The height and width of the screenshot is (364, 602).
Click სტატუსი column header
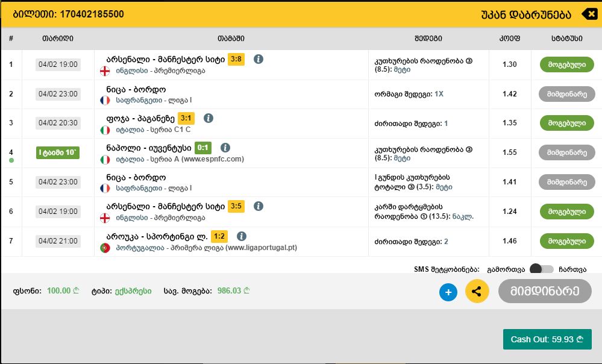(x=566, y=39)
